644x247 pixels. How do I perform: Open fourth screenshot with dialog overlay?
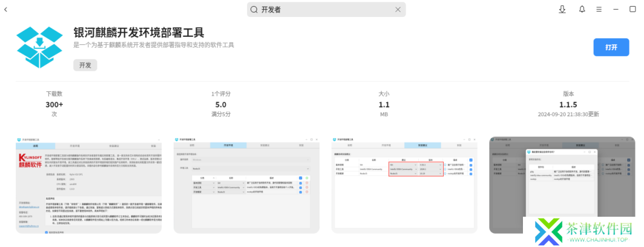point(562,185)
